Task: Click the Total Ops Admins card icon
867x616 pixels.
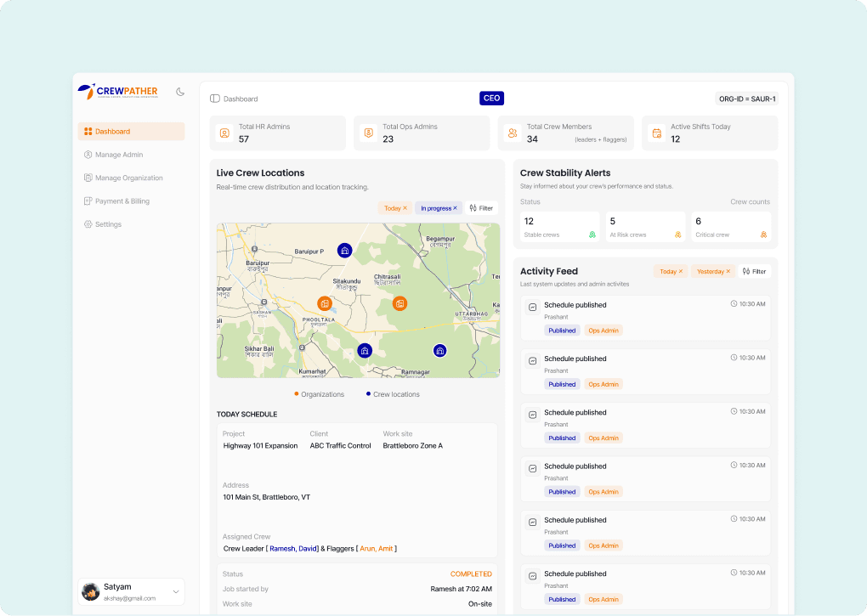Action: pyautogui.click(x=369, y=133)
